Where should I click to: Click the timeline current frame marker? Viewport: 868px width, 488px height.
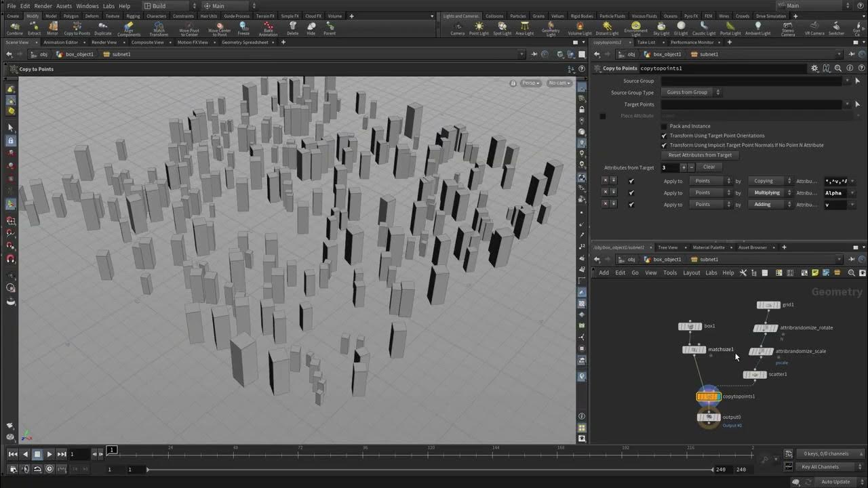tap(112, 450)
